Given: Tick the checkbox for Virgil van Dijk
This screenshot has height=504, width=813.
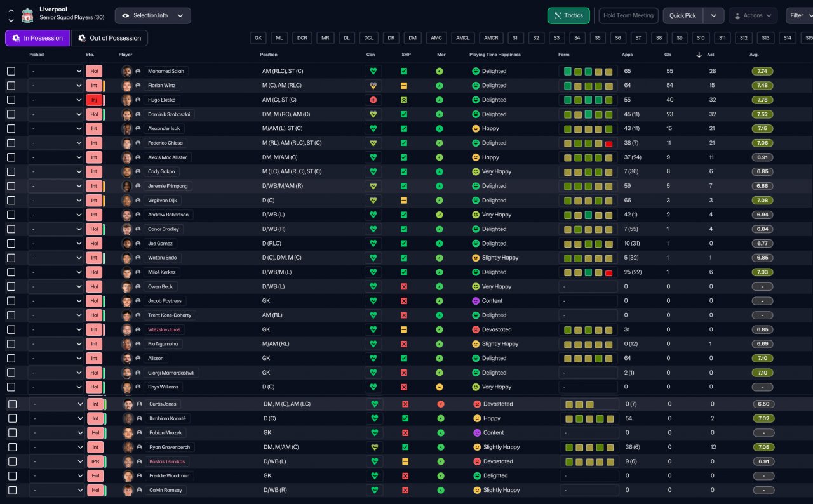Looking at the screenshot, I should point(11,201).
